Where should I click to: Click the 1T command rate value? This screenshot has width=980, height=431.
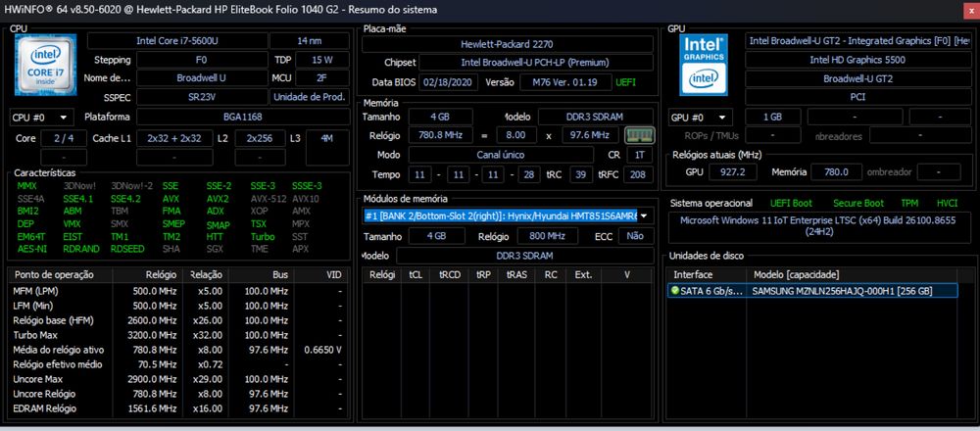click(x=640, y=155)
